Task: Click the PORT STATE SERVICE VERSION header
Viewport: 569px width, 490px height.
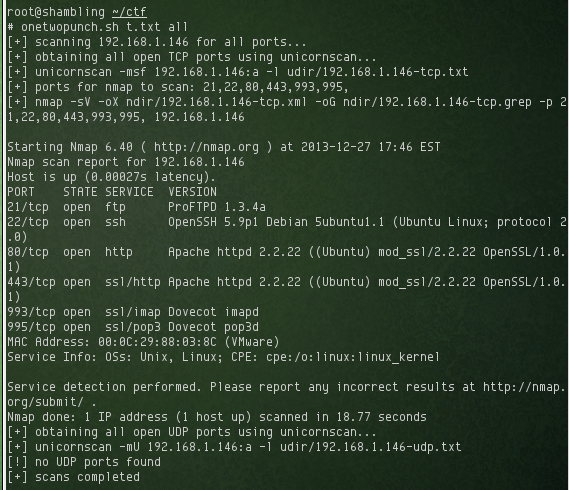Action: [112, 192]
